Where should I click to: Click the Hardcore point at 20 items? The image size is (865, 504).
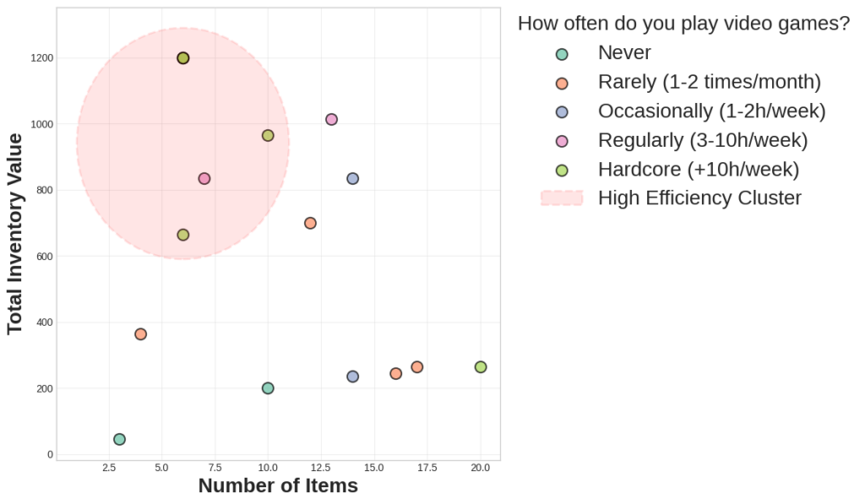[481, 367]
